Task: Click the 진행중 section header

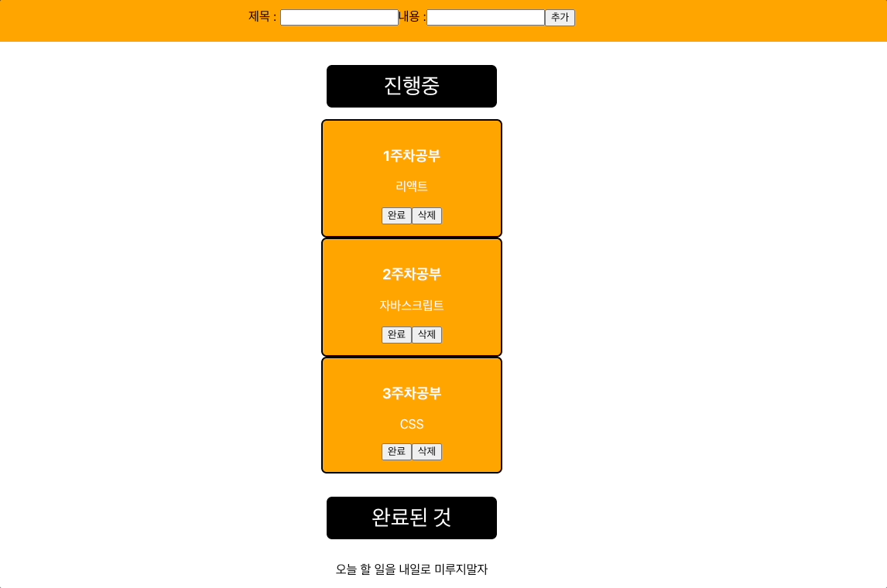Action: (412, 86)
